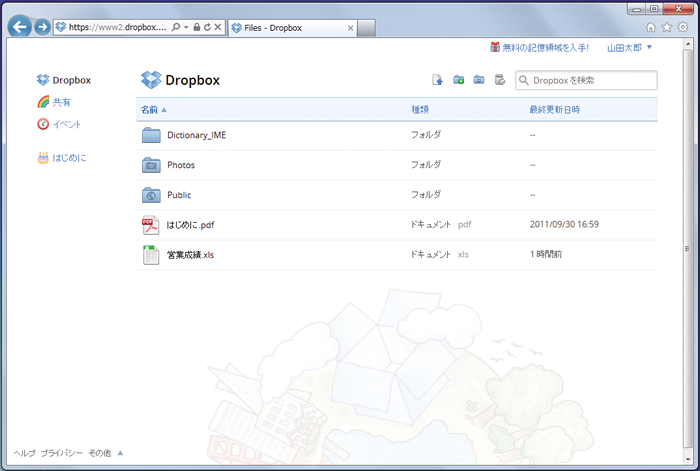Click the share folder icon

pyautogui.click(x=479, y=80)
